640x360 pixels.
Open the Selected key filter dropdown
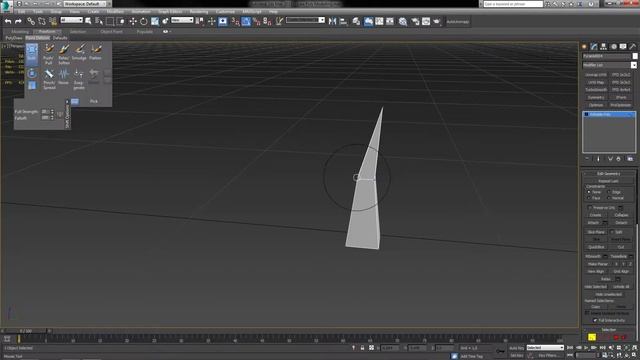545,348
